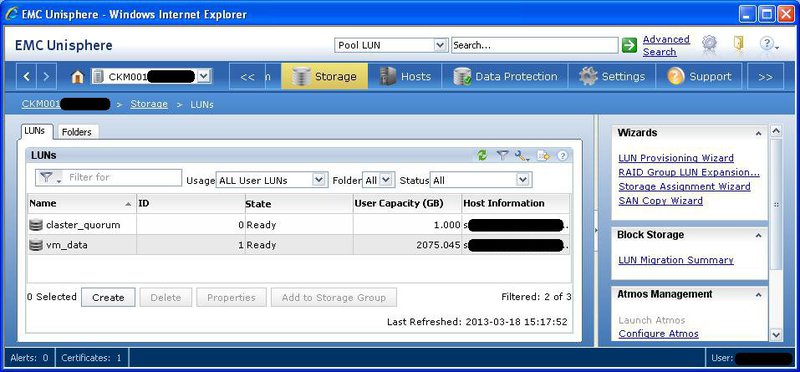
Task: Click the Support question mark icon
Action: coord(676,77)
